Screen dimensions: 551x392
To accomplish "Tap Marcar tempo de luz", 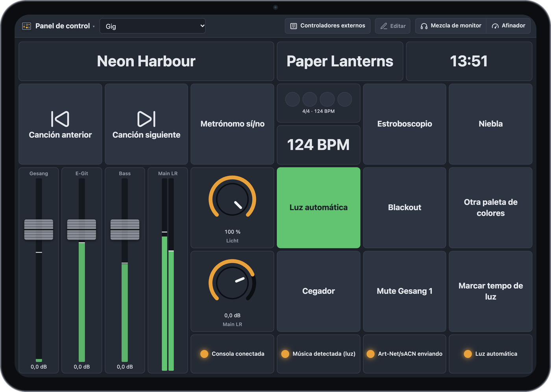I will [491, 291].
